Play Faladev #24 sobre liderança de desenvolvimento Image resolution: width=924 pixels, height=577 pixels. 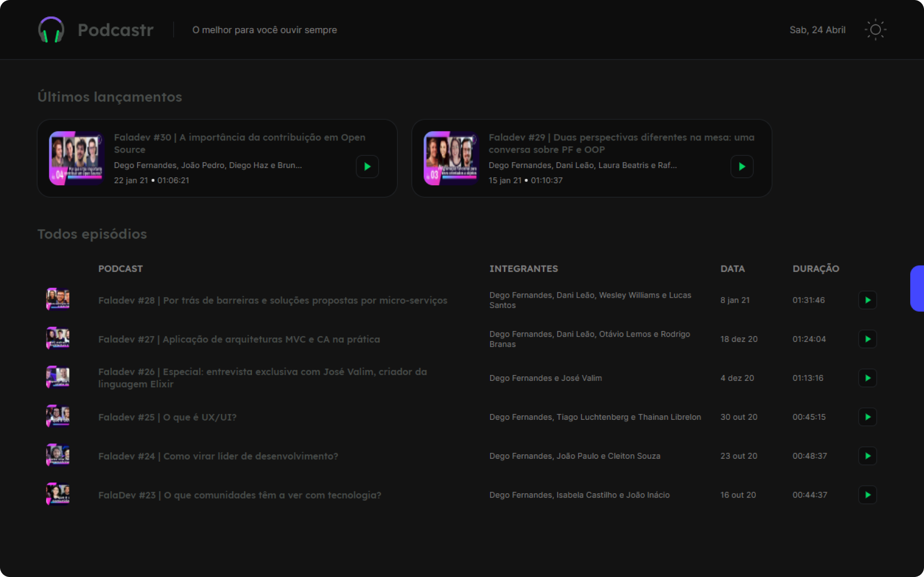(x=867, y=456)
